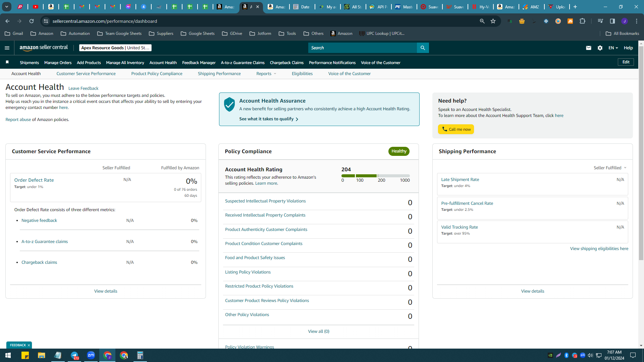
Task: Click into the Seller Central Search field
Action: [362, 48]
